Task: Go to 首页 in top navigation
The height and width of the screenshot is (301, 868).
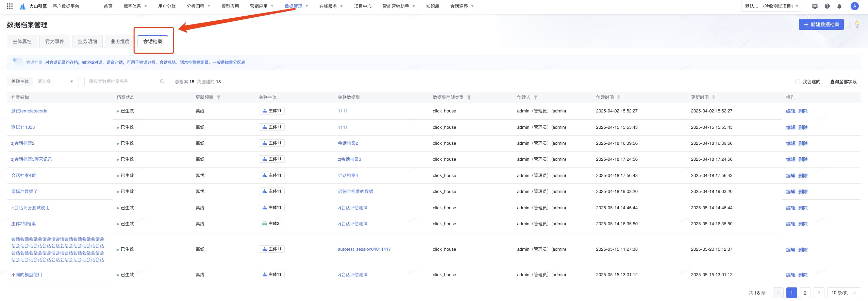Action: pos(108,6)
